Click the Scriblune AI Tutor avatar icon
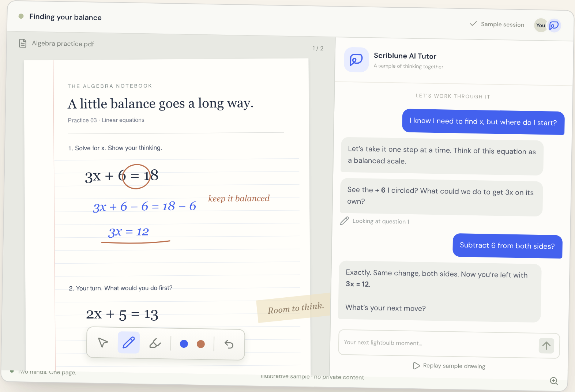This screenshot has width=575, height=392. 356,60
